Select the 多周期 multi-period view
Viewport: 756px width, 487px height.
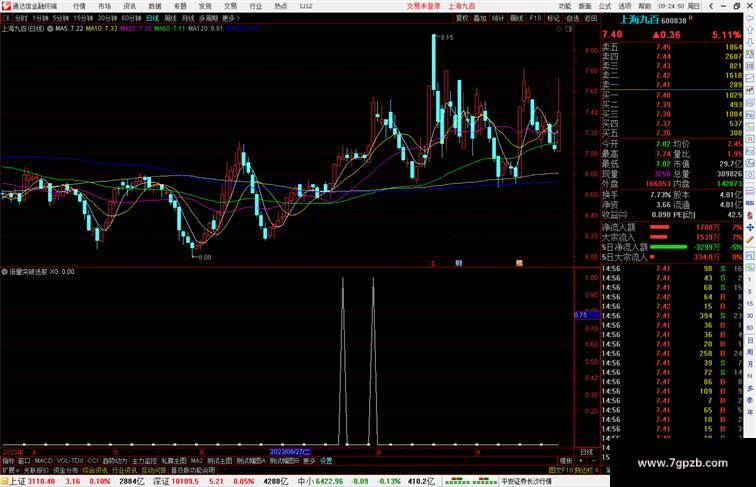pyautogui.click(x=208, y=18)
